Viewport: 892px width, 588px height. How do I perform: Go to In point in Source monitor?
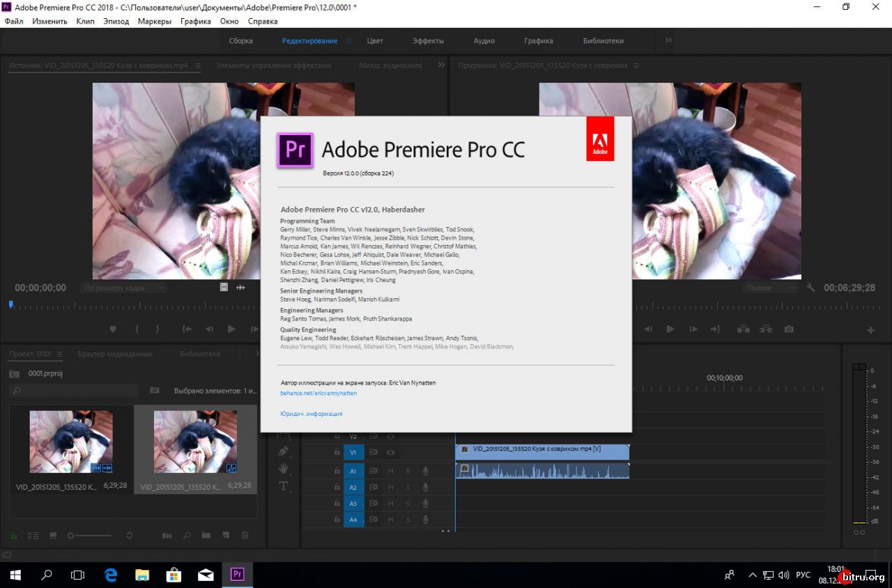point(187,330)
